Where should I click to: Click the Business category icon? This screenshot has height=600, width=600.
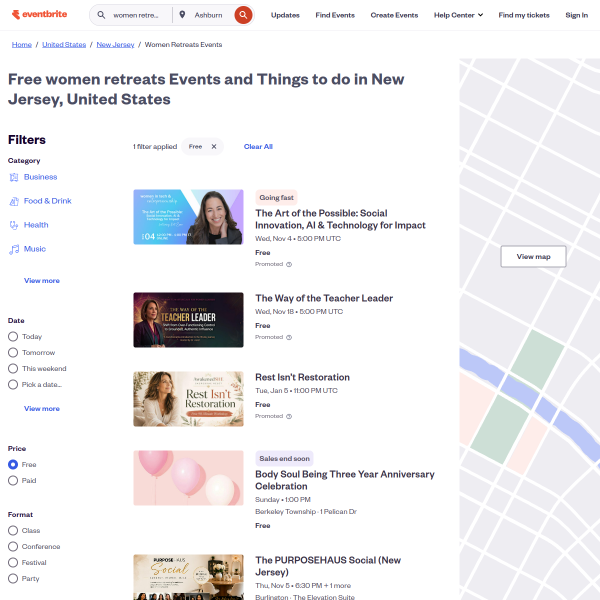tap(14, 177)
